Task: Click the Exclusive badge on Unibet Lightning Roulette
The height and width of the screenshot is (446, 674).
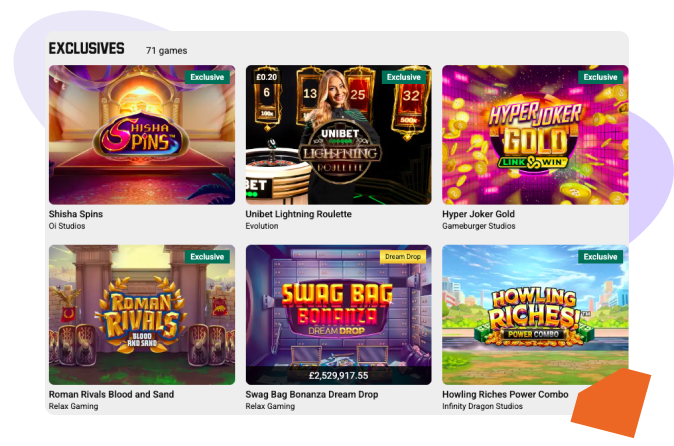Action: pyautogui.click(x=404, y=77)
